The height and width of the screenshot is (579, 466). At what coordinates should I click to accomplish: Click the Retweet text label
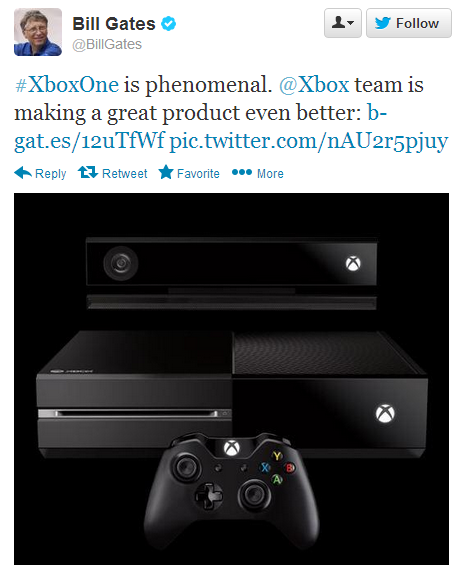tap(124, 174)
